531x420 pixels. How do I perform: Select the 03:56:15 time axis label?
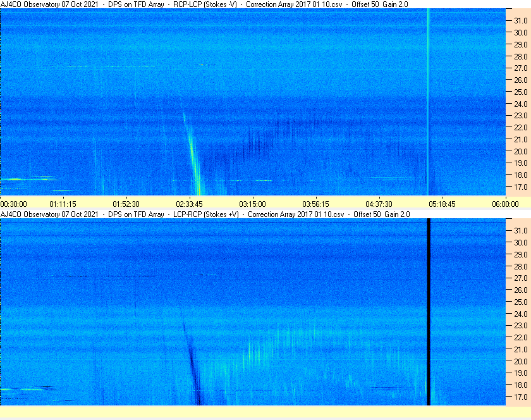[315, 204]
